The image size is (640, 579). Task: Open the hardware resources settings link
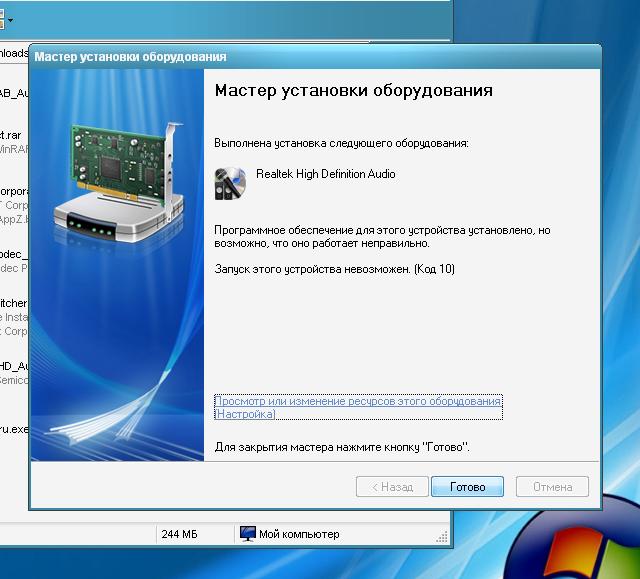point(358,407)
